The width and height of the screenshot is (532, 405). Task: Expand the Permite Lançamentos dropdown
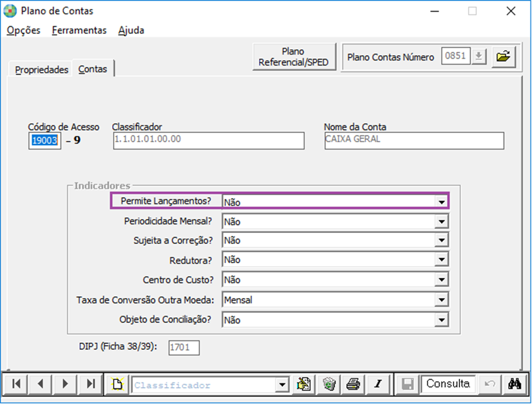click(441, 202)
